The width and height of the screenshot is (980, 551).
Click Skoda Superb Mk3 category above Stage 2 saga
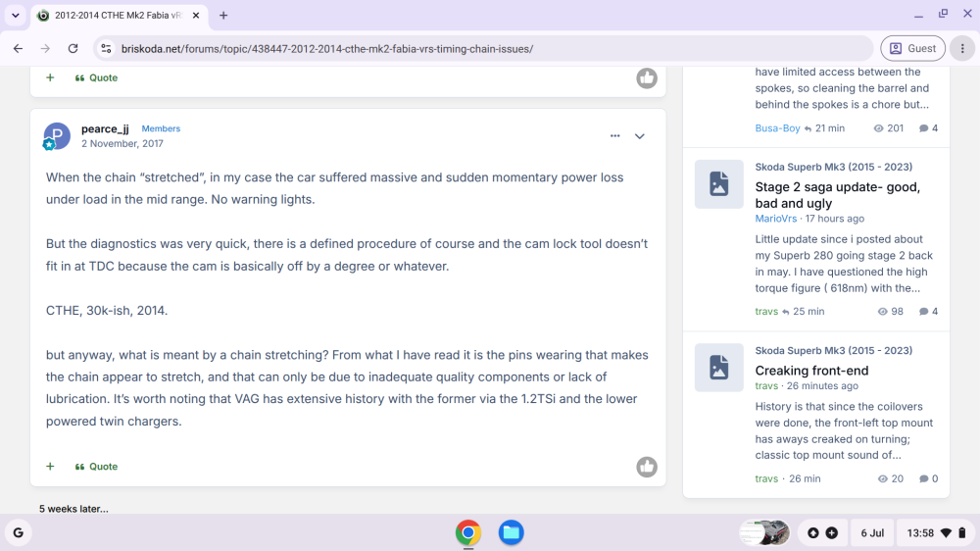point(833,167)
